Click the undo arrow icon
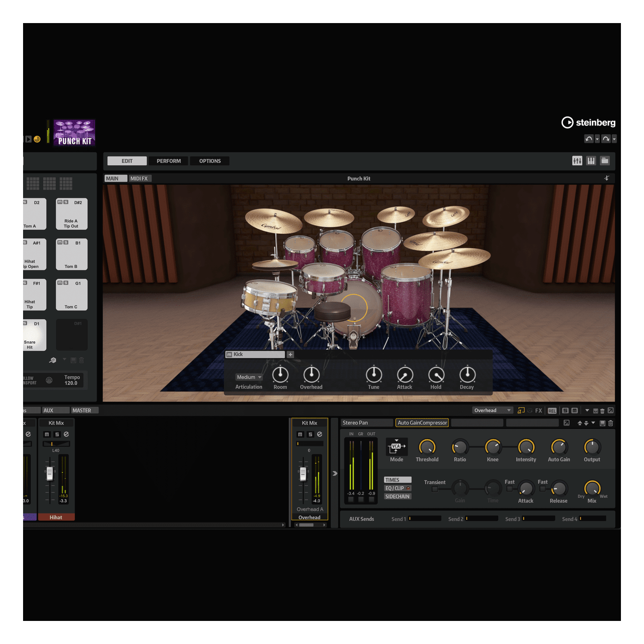Screen dimensions: 644x644 [x=589, y=138]
